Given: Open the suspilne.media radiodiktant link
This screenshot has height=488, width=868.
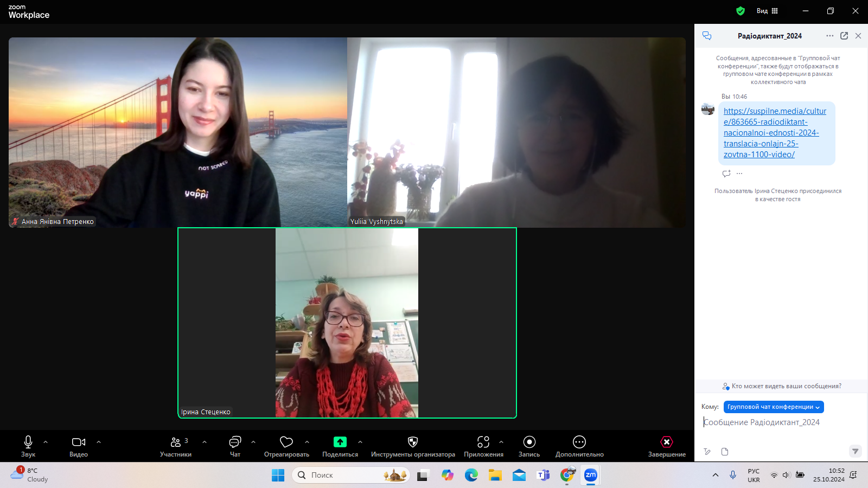Looking at the screenshot, I should point(775,133).
